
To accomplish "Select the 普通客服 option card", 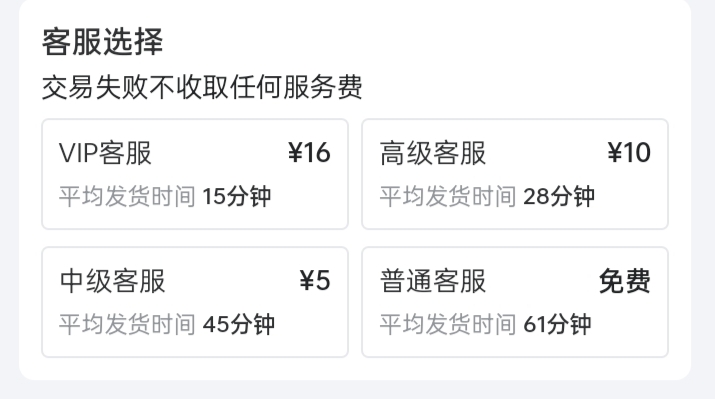I will pos(515,302).
